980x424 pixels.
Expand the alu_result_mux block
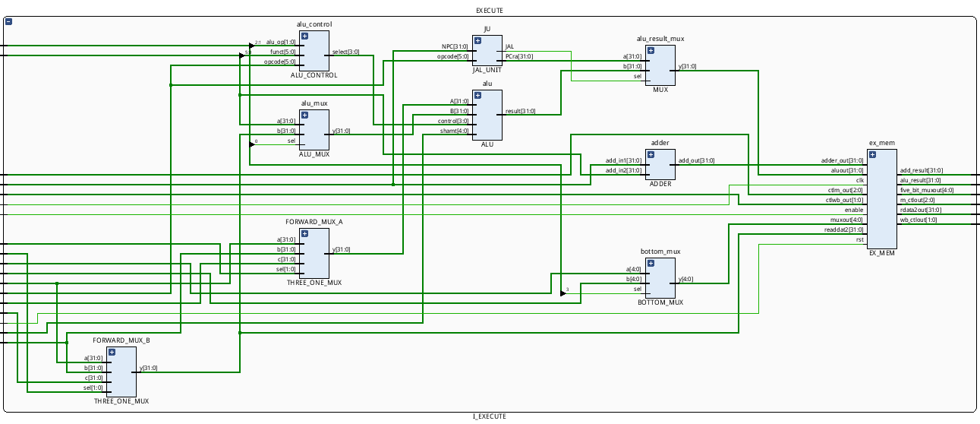(651, 50)
